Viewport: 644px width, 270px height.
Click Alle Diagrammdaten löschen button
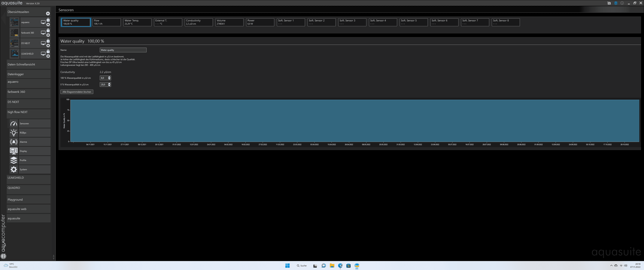(77, 92)
